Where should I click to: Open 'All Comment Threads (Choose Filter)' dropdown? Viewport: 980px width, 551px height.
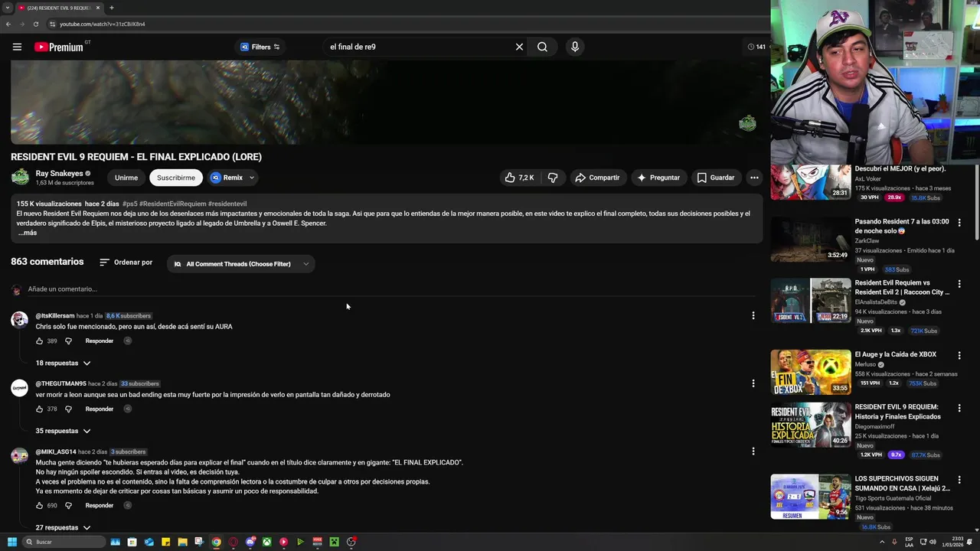241,264
